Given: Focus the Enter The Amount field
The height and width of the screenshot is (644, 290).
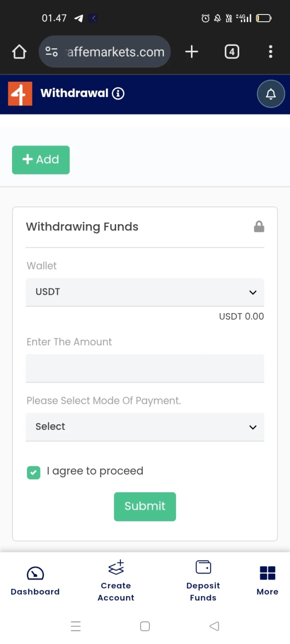Looking at the screenshot, I should [145, 368].
